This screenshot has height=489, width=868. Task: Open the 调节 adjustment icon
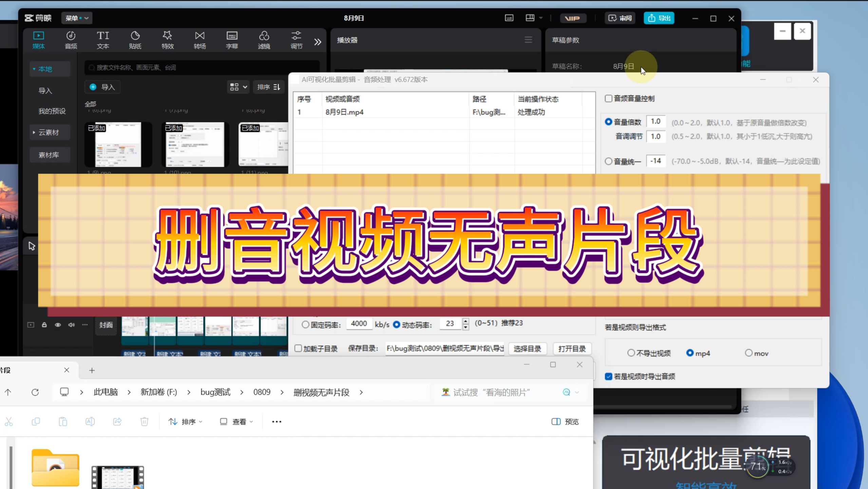(296, 36)
